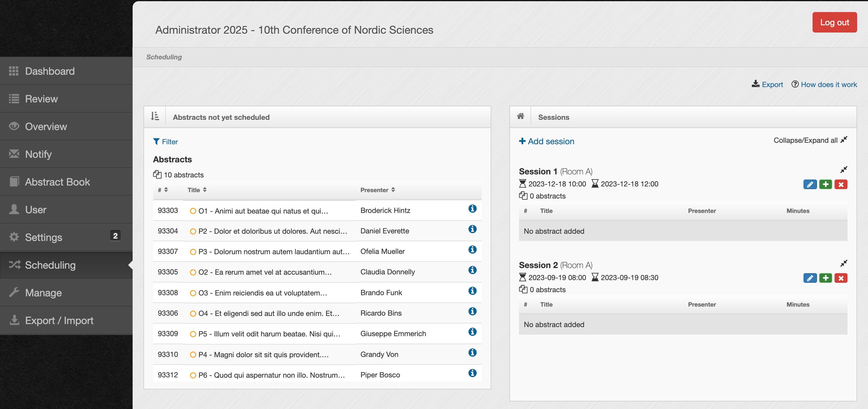Delete Session 1 with the red X
Image resolution: width=868 pixels, height=409 pixels.
click(841, 184)
